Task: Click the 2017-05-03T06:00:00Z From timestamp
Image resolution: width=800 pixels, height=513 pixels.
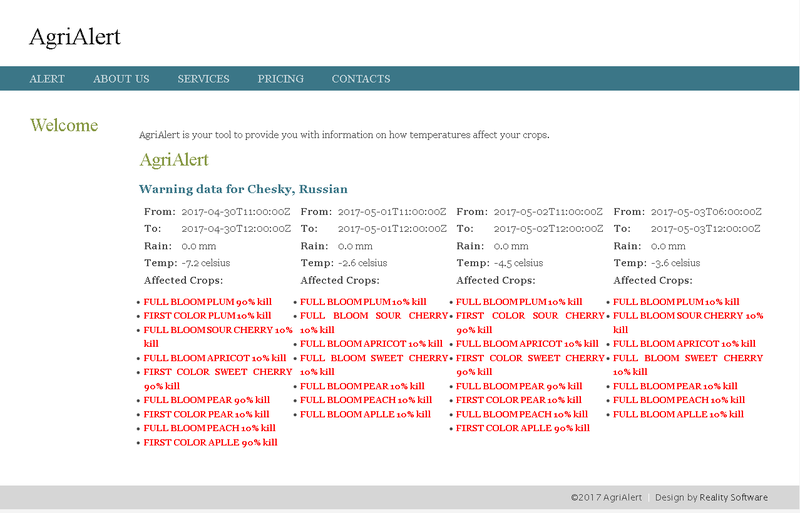Action: (706, 212)
